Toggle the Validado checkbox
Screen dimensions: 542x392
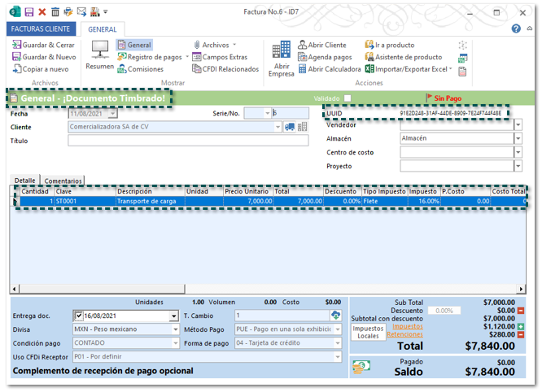[x=347, y=98]
